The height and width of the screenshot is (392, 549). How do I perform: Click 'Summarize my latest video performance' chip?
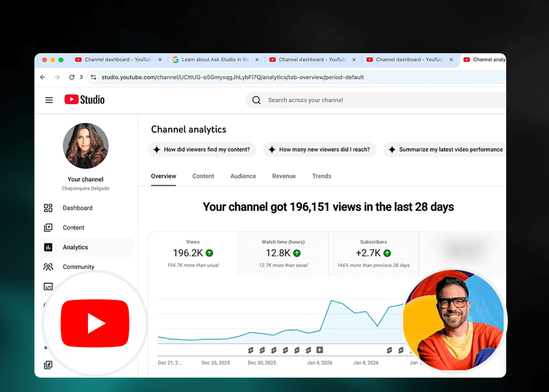(444, 150)
